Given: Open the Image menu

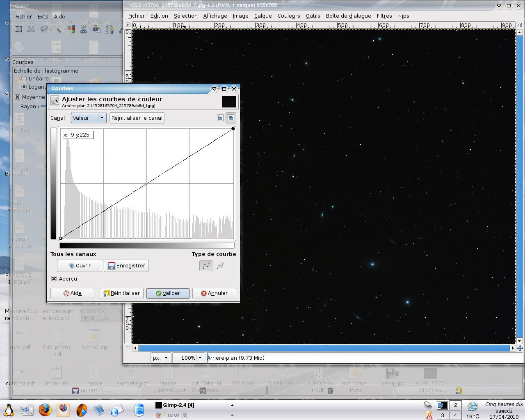Looking at the screenshot, I should (x=240, y=16).
